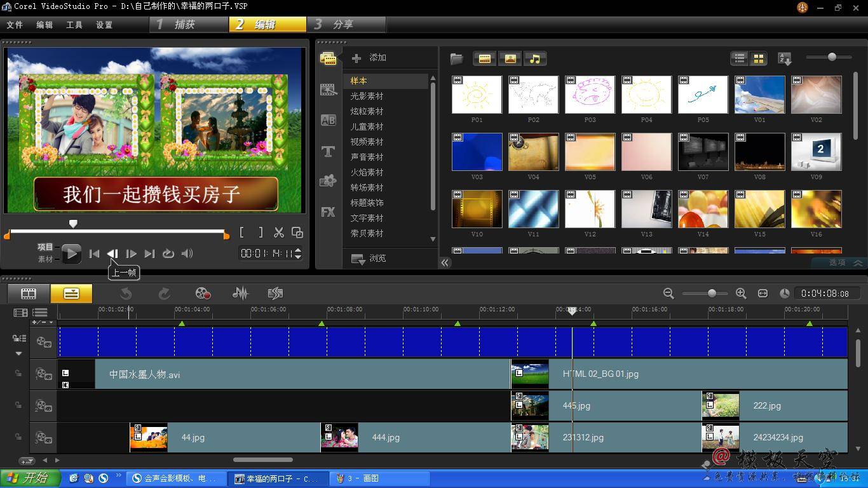This screenshot has height=488, width=868.
Task: Select the V09 library thumbnail
Action: click(x=816, y=152)
